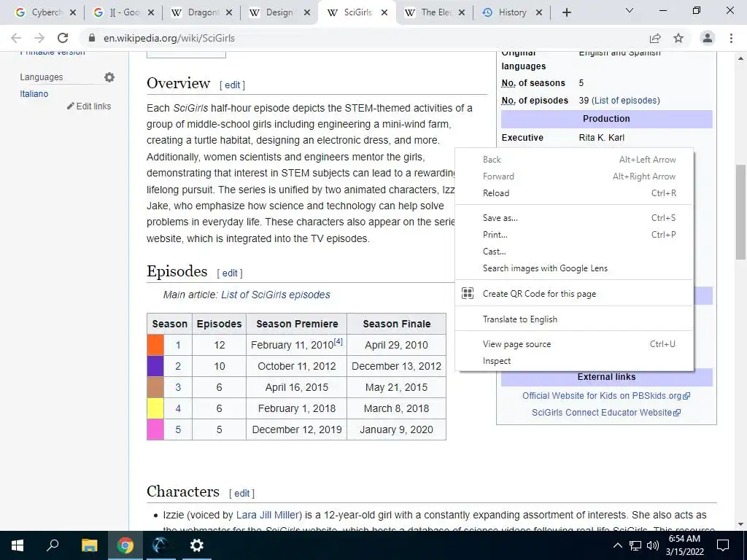Click the Chrome icon in the taskbar
This screenshot has width=747, height=560.
pyautogui.click(x=125, y=545)
